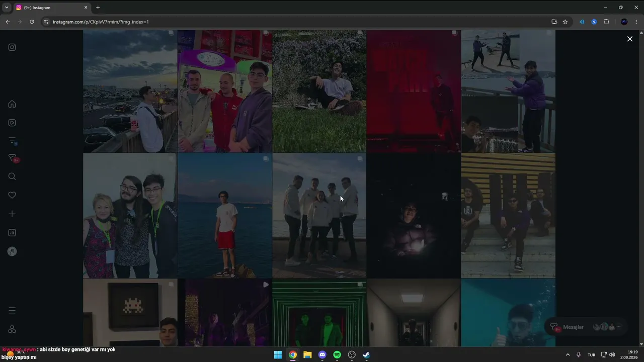Open the volume speaker tray icon
The width and height of the screenshot is (644, 362).
tap(612, 355)
